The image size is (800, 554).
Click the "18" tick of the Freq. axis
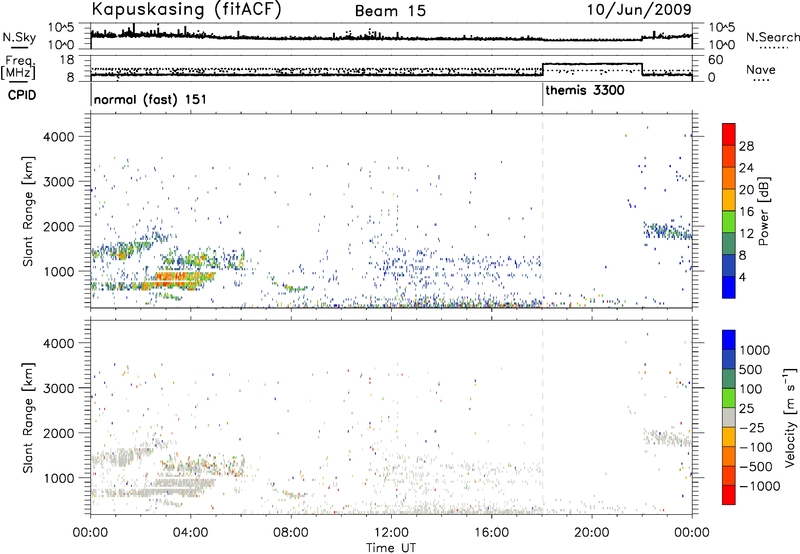click(x=67, y=60)
